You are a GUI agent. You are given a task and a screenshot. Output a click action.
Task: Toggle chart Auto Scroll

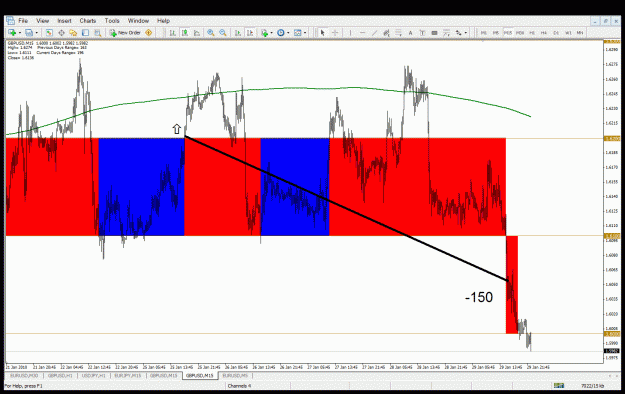(x=238, y=33)
